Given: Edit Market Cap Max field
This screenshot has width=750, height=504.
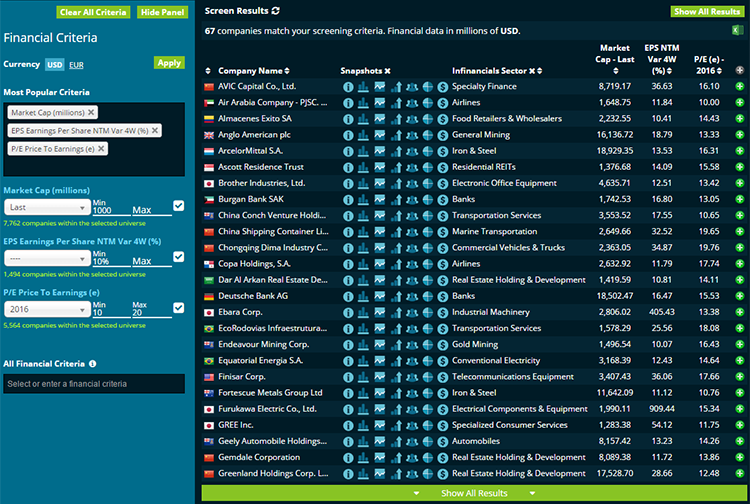Looking at the screenshot, I should [152, 210].
